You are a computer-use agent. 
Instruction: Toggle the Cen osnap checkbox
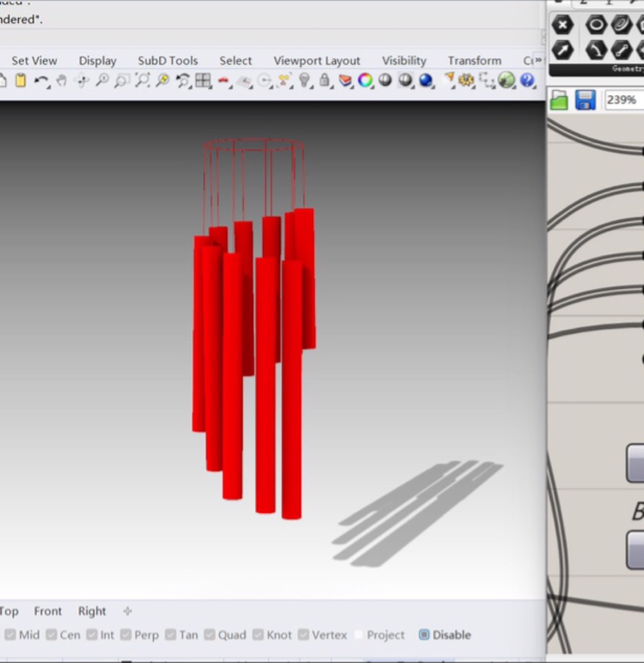pos(52,635)
